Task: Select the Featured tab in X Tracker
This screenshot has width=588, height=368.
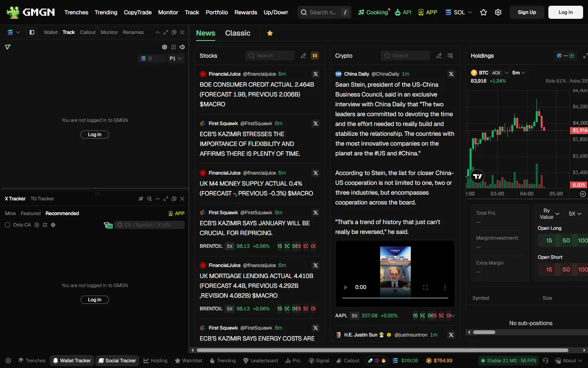Action: [31, 213]
